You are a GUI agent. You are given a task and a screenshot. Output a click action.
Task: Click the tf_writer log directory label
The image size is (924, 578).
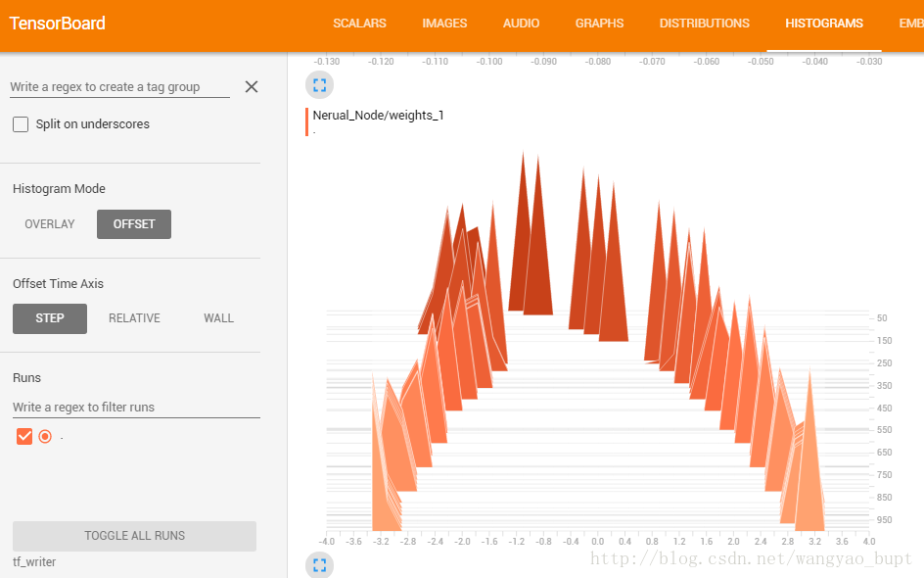(x=34, y=562)
